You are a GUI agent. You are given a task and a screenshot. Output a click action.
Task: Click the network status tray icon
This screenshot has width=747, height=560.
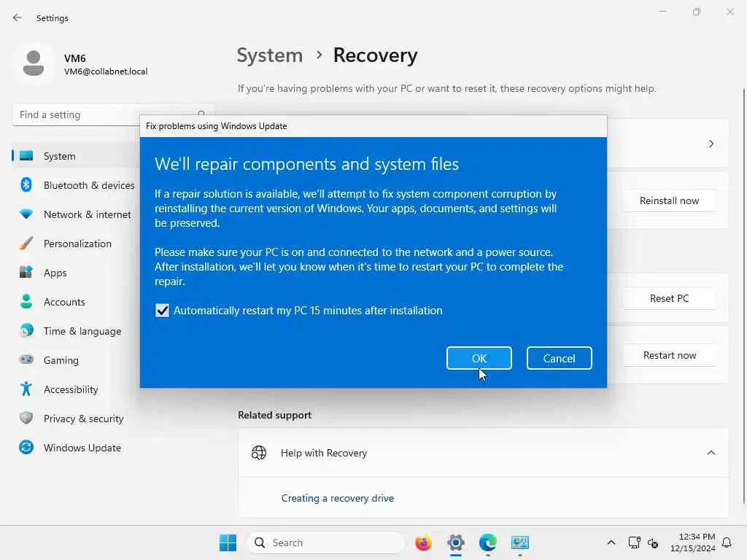[x=634, y=542]
